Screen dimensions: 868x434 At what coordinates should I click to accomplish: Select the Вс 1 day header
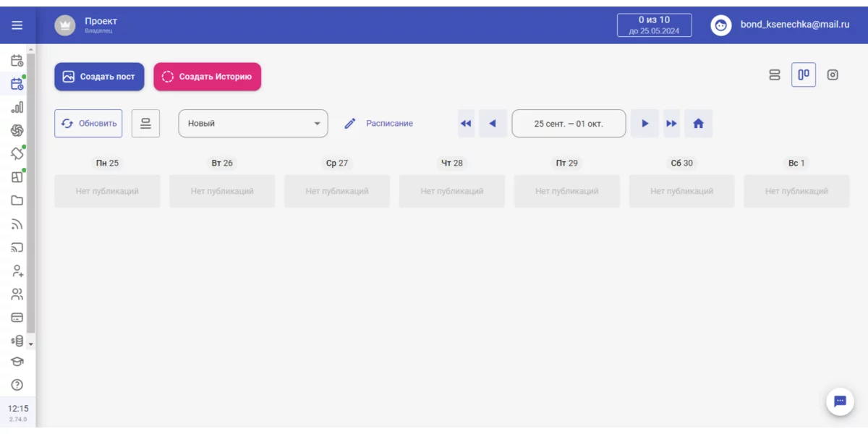tap(796, 163)
